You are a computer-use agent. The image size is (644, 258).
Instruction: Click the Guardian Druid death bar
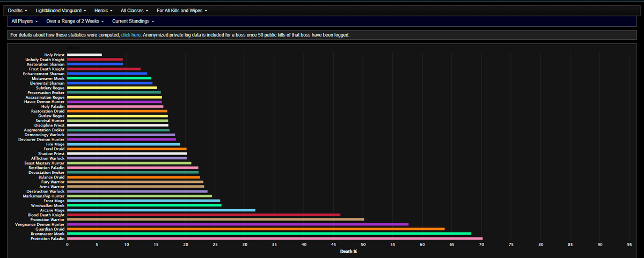pos(256,229)
